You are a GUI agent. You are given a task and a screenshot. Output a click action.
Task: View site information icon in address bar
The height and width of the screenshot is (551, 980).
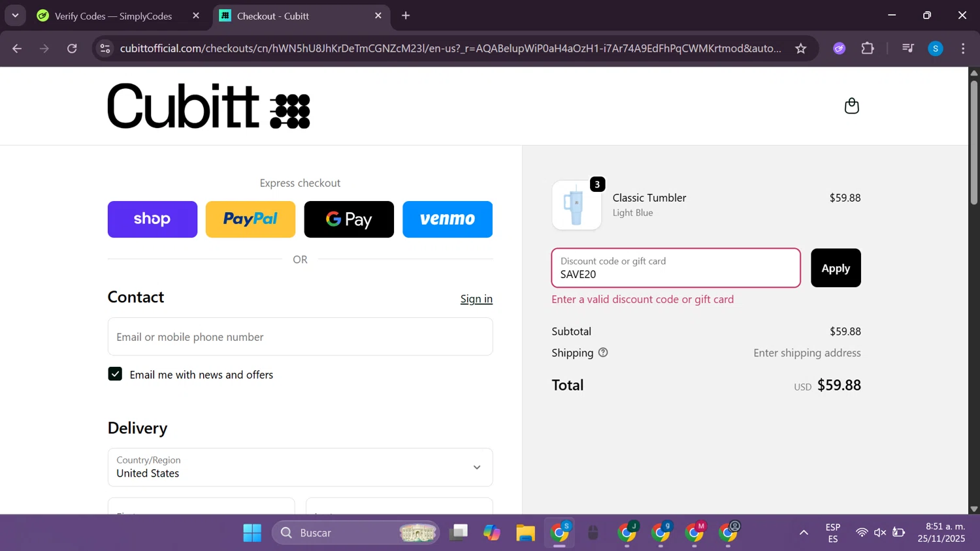105,48
